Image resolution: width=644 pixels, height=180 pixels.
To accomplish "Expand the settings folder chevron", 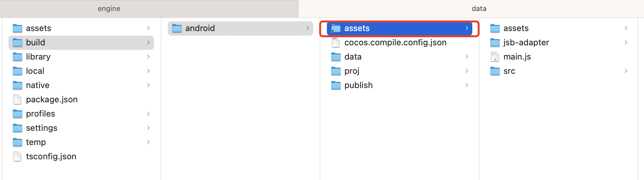I will (x=148, y=128).
